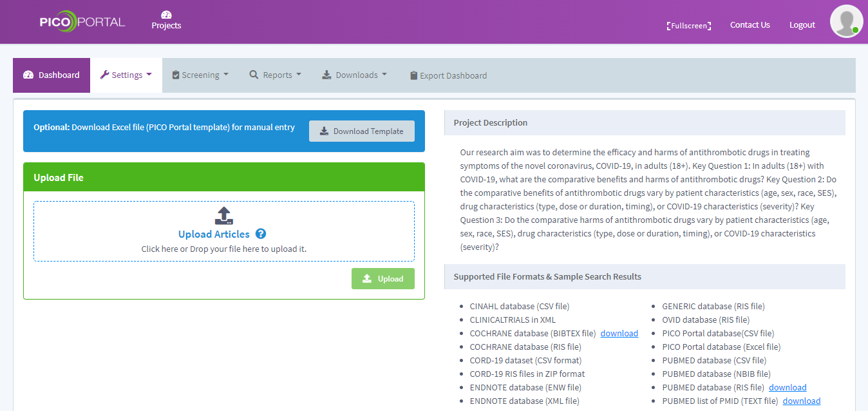This screenshot has height=411, width=868.
Task: Click the Upload Articles heading text
Action: click(x=214, y=234)
